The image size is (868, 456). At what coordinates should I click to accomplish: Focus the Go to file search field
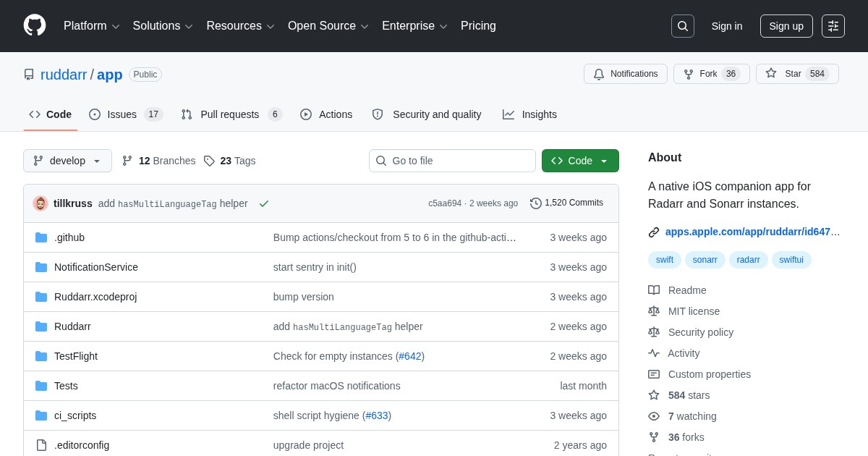452,161
